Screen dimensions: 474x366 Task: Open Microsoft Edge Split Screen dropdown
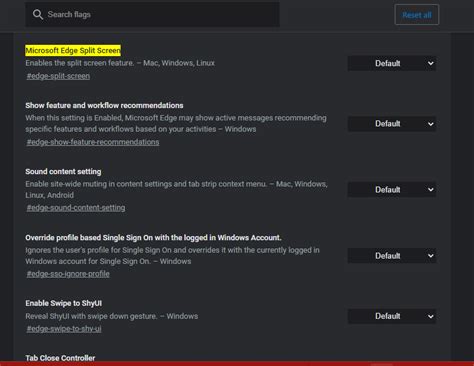(x=392, y=63)
